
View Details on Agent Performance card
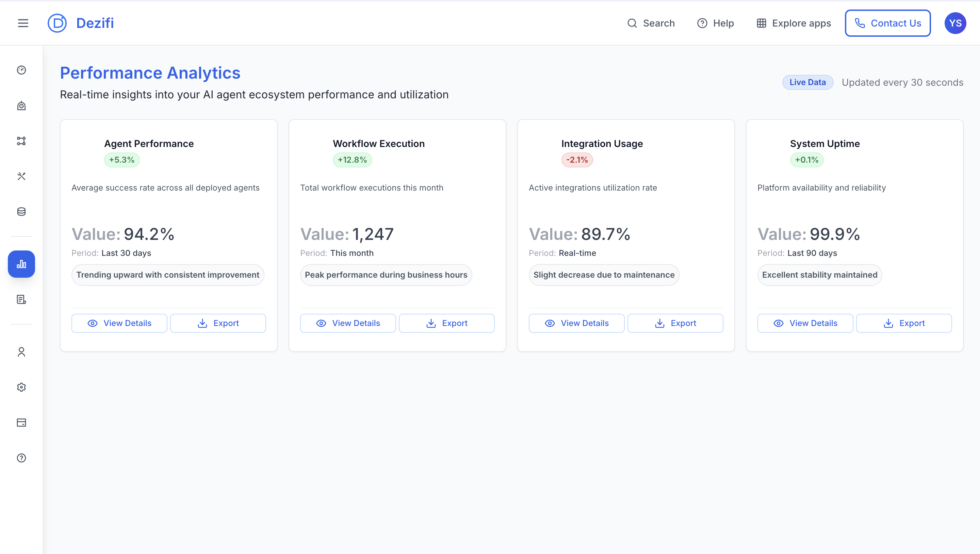click(119, 323)
